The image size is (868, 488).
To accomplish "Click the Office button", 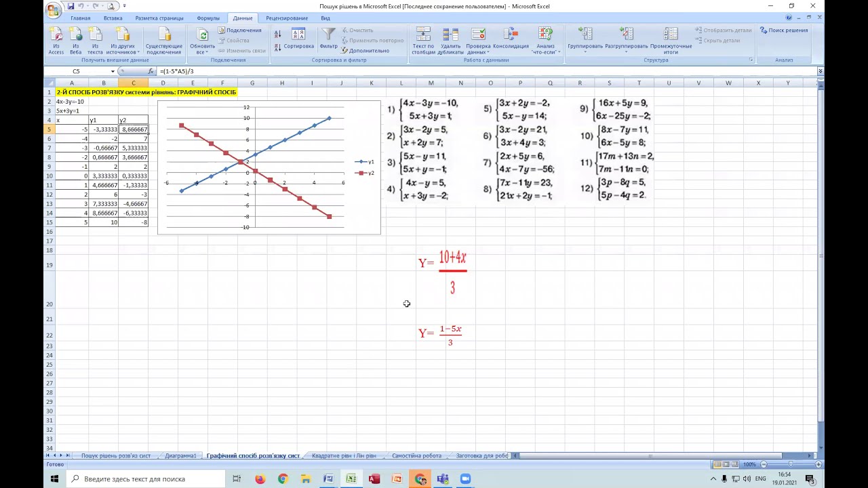I will pos(53,9).
